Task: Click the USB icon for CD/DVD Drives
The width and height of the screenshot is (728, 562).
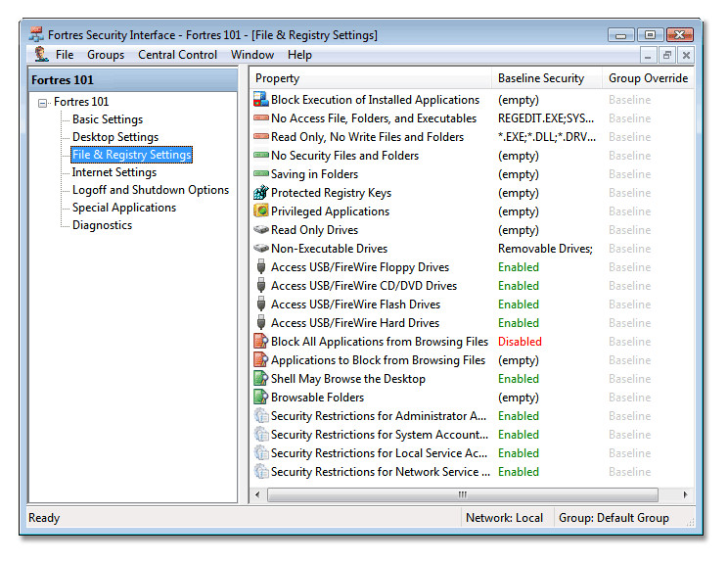Action: click(x=261, y=285)
